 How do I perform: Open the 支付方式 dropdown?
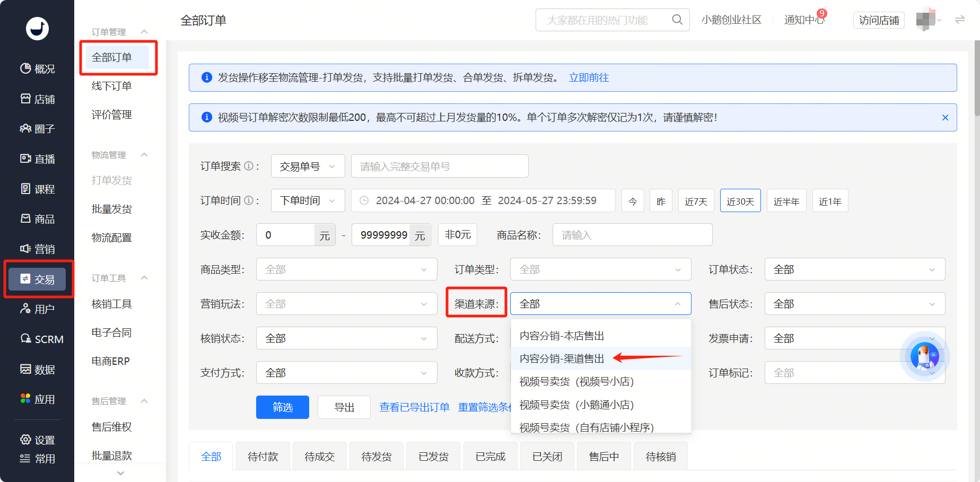(x=347, y=373)
